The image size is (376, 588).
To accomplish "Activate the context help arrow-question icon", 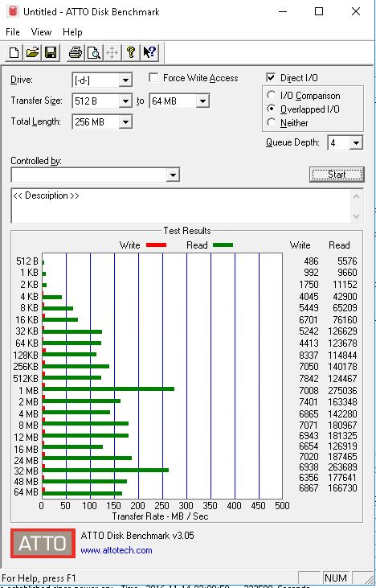I will click(149, 52).
